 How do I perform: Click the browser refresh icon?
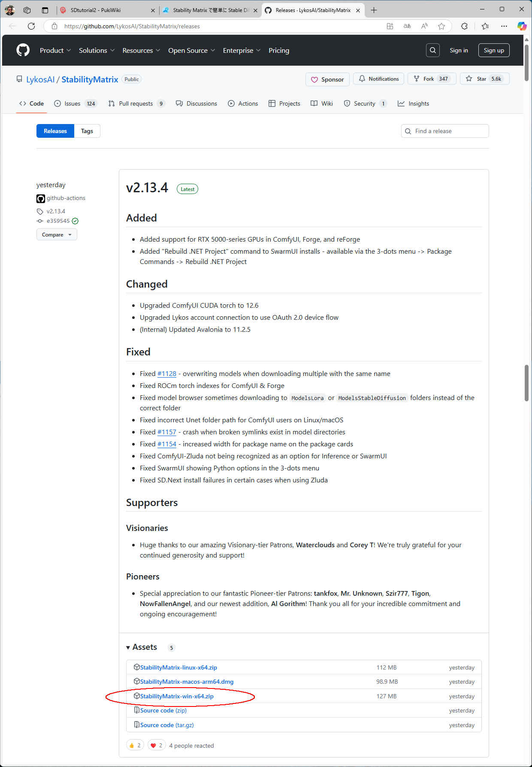click(x=31, y=26)
